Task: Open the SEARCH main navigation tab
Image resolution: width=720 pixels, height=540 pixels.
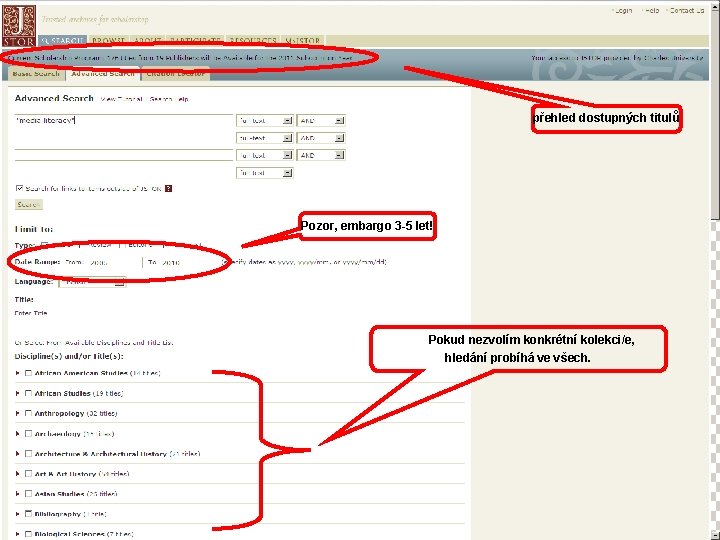Action: coord(62,40)
